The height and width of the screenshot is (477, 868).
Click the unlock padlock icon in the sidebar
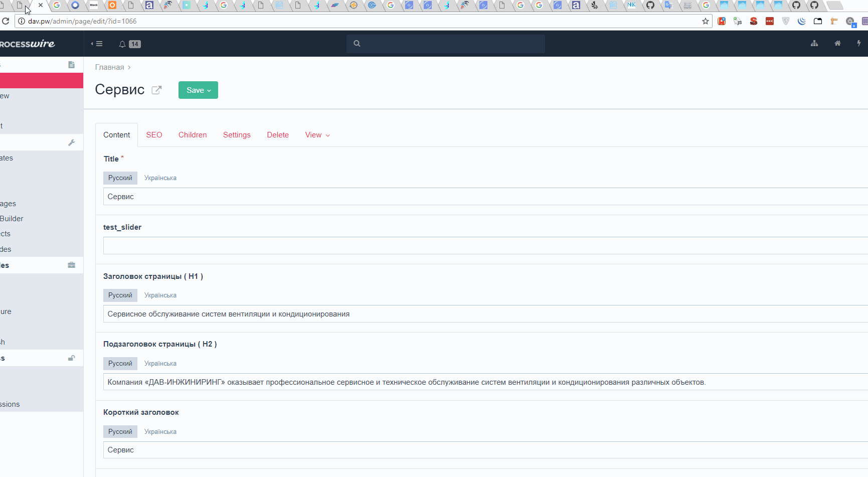pos(72,358)
